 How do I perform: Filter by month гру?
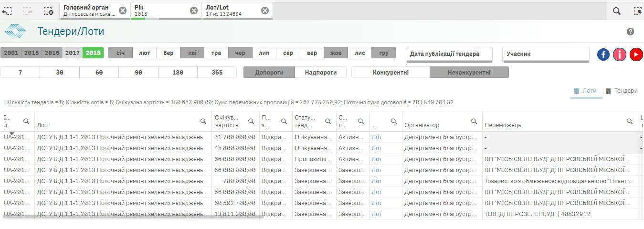pos(384,53)
